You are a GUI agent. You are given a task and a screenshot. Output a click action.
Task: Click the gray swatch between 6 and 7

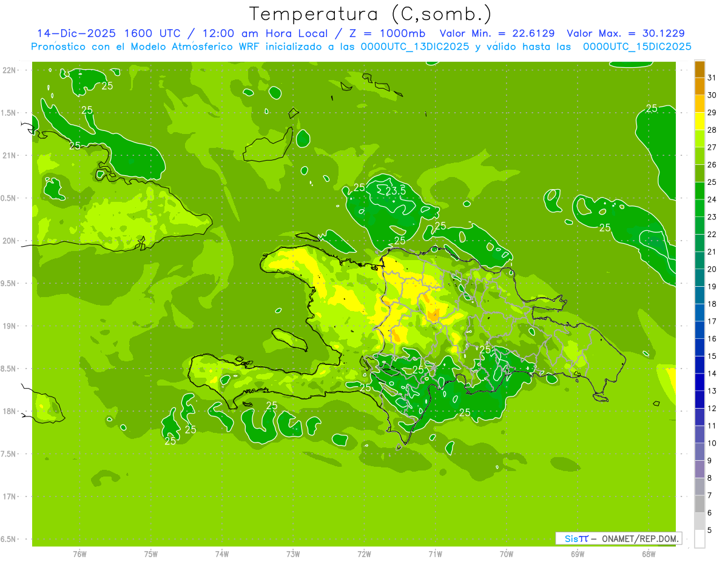699,504
